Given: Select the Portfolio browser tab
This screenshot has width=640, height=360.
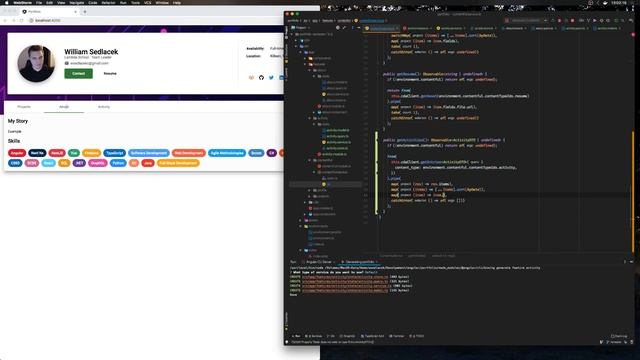Looking at the screenshot, I should 49,12.
